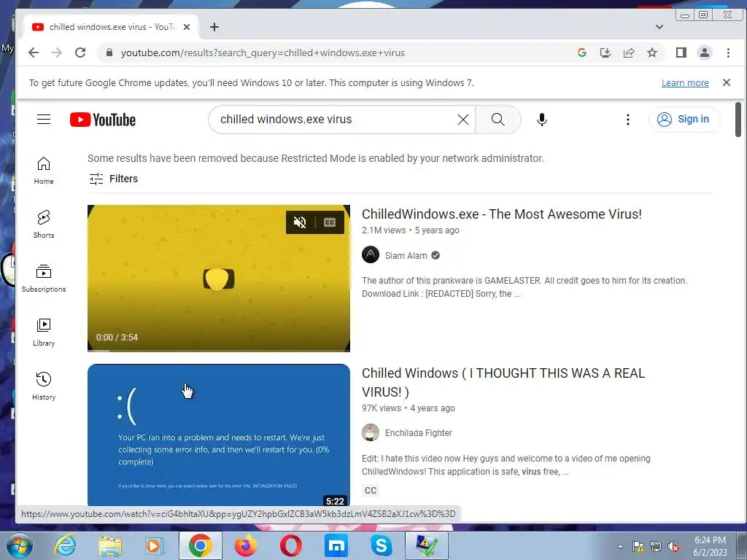Image resolution: width=747 pixels, height=560 pixels.
Task: Launch Opera from the taskbar
Action: 291,545
